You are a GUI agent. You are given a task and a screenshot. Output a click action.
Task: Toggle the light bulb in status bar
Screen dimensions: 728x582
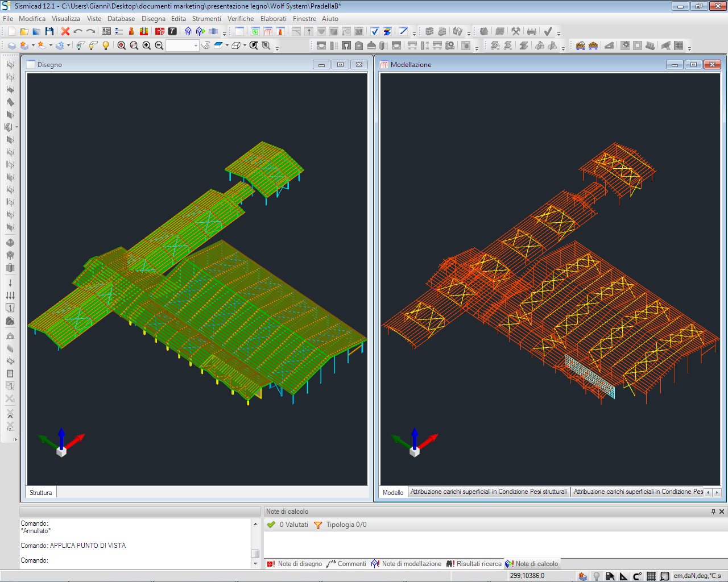[597, 576]
